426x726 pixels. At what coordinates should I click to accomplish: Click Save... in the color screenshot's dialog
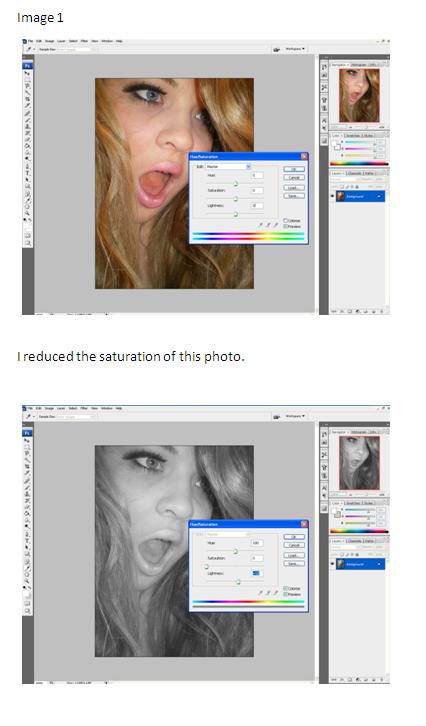[x=294, y=196]
